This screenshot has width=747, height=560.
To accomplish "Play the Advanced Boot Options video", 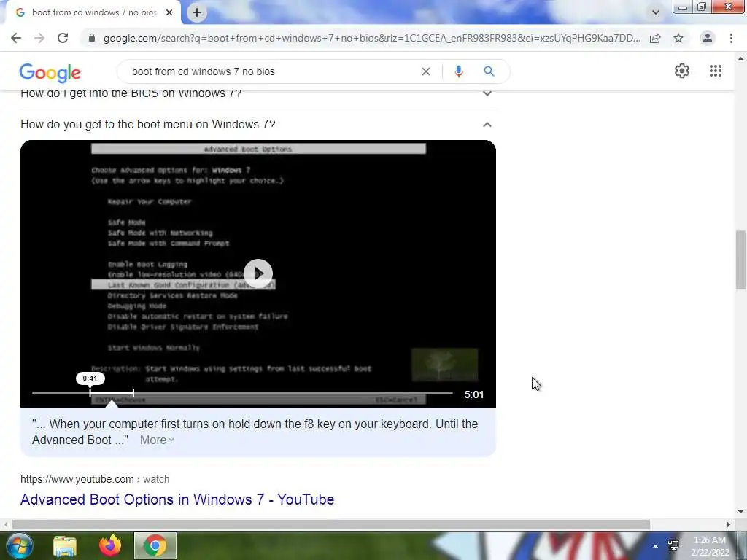I will pos(258,273).
